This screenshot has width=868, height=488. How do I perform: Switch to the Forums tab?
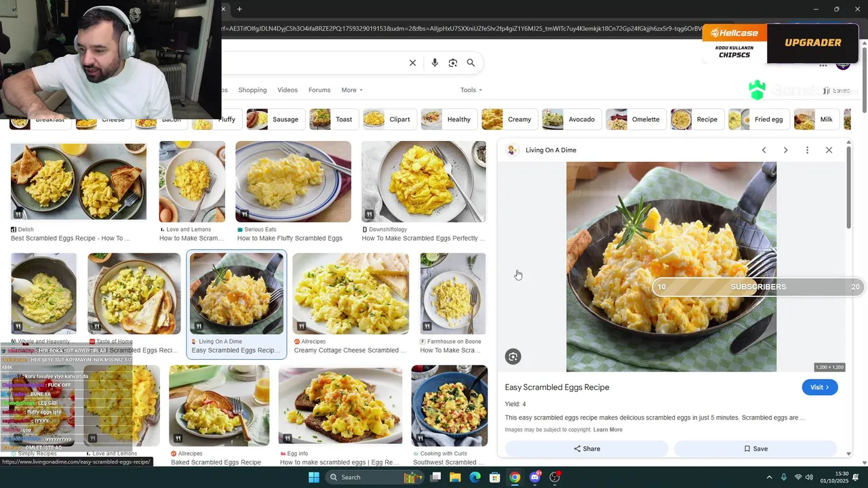[x=319, y=90]
